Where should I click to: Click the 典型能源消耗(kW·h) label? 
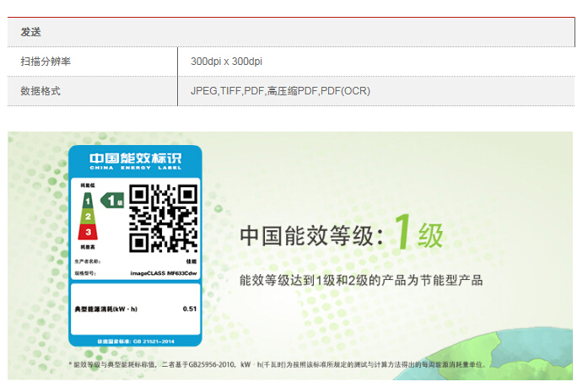point(106,309)
